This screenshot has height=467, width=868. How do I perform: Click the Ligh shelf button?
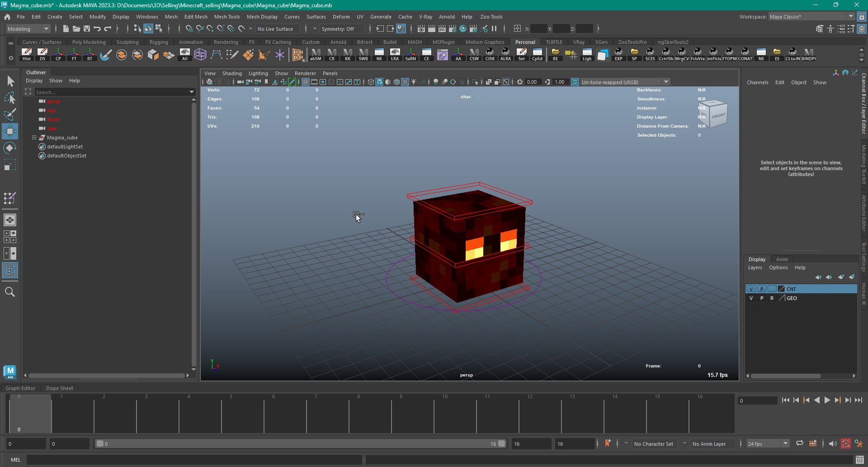(x=587, y=54)
